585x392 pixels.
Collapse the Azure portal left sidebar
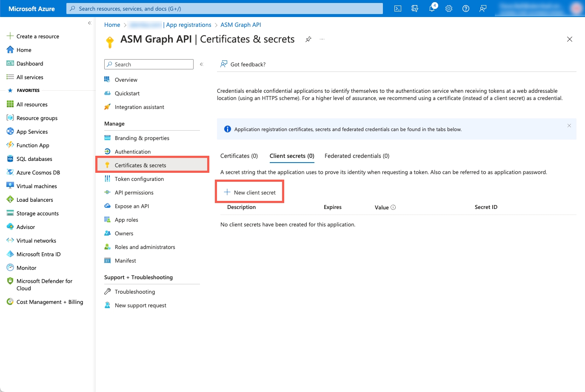(89, 23)
